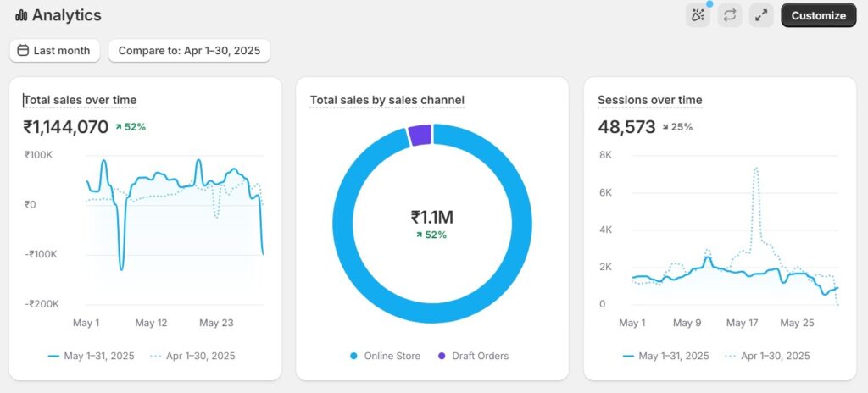The width and height of the screenshot is (868, 393).
Task: Open the Total sales over time report
Action: pos(80,100)
